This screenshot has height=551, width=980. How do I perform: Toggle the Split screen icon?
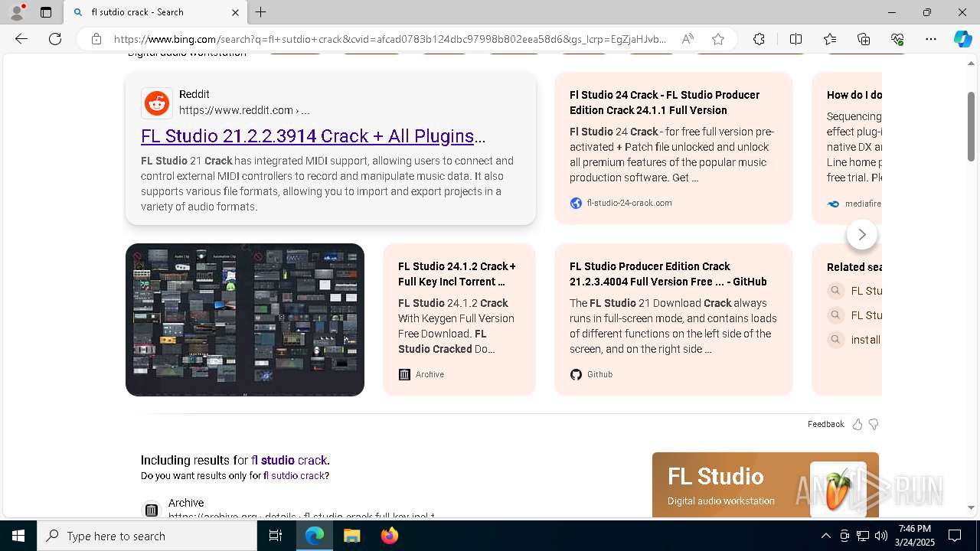(795, 39)
